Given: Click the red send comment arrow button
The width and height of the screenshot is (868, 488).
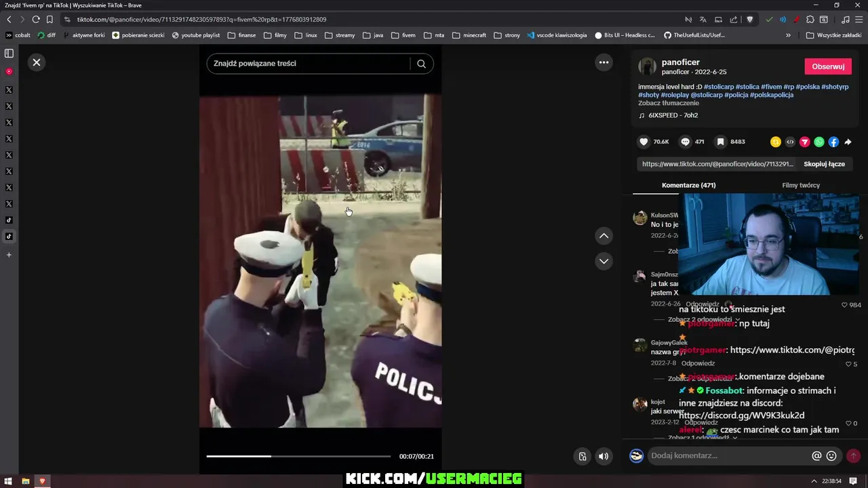Looking at the screenshot, I should [x=853, y=456].
